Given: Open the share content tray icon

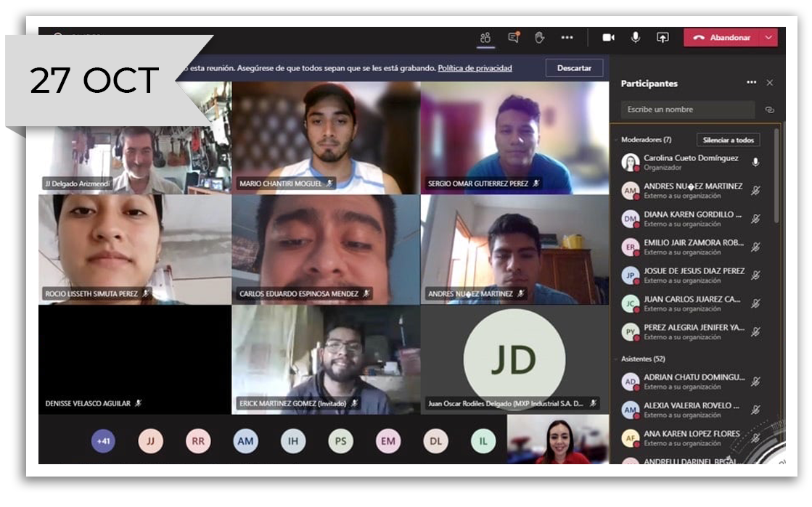Looking at the screenshot, I should click(663, 37).
